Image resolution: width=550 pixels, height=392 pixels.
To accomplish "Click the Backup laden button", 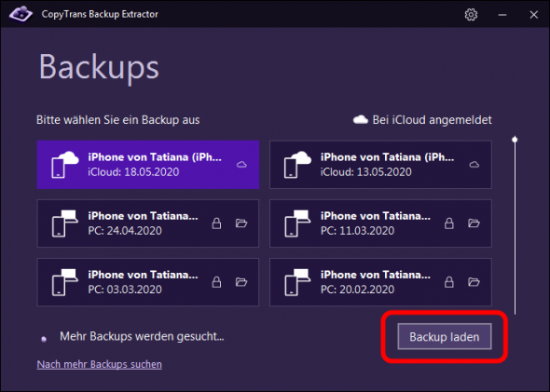I will (445, 337).
